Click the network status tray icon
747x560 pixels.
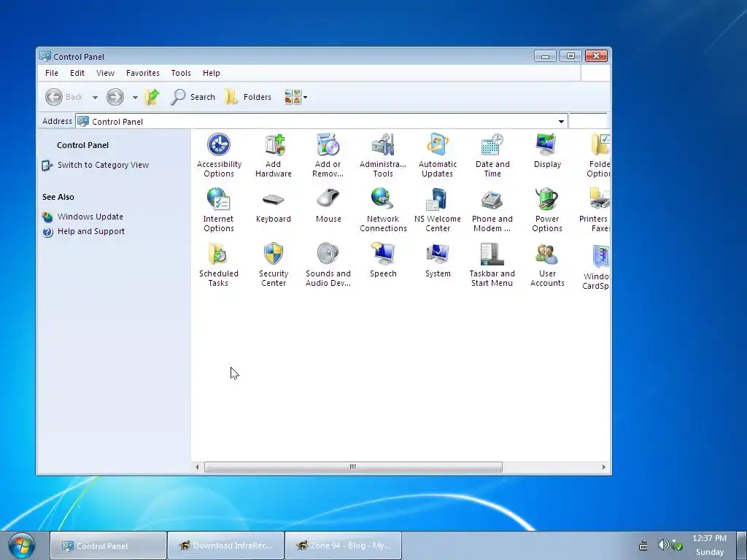pyautogui.click(x=677, y=545)
